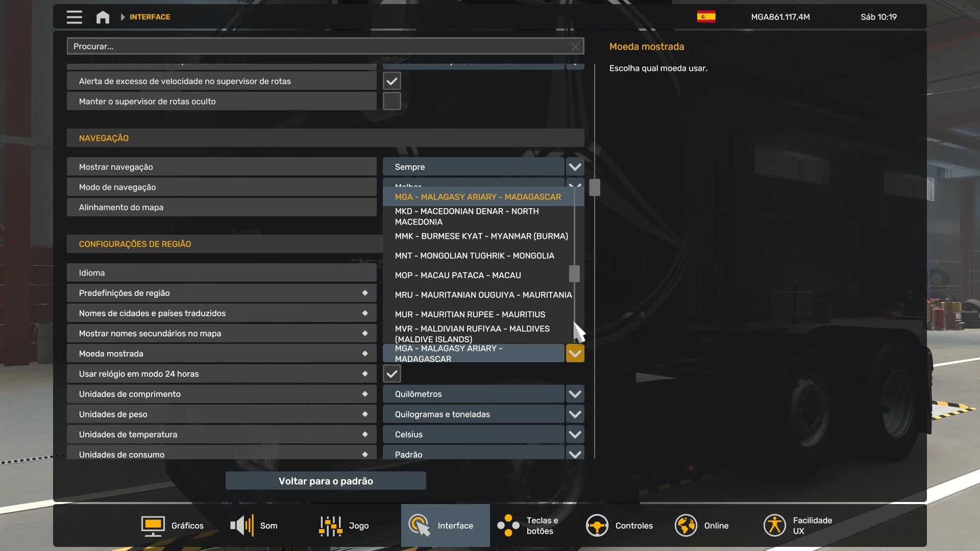Open Som settings speaker icon
The width and height of the screenshot is (980, 551).
click(242, 525)
